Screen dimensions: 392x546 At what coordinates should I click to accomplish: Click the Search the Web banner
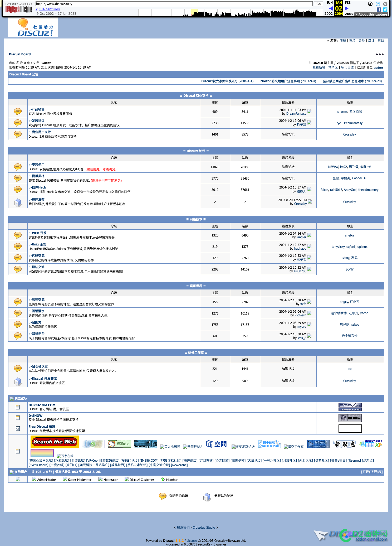click(55, 442)
